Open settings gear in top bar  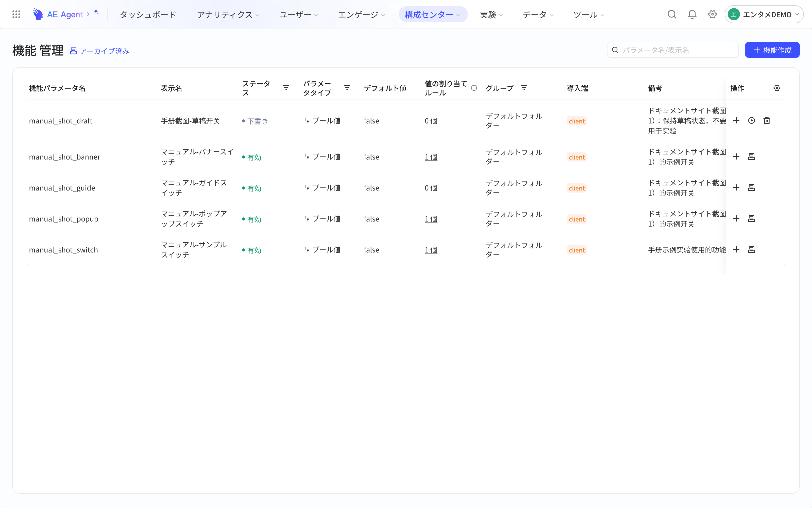click(712, 14)
